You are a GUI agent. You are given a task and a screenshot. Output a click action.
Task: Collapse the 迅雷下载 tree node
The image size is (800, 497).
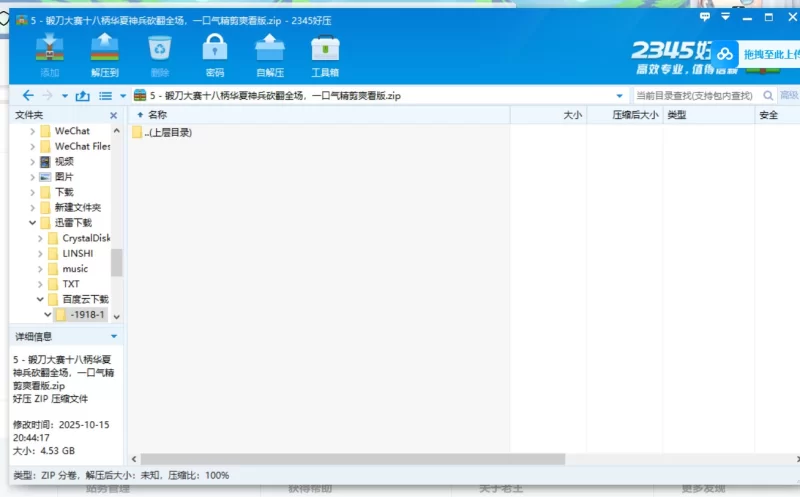coord(33,223)
